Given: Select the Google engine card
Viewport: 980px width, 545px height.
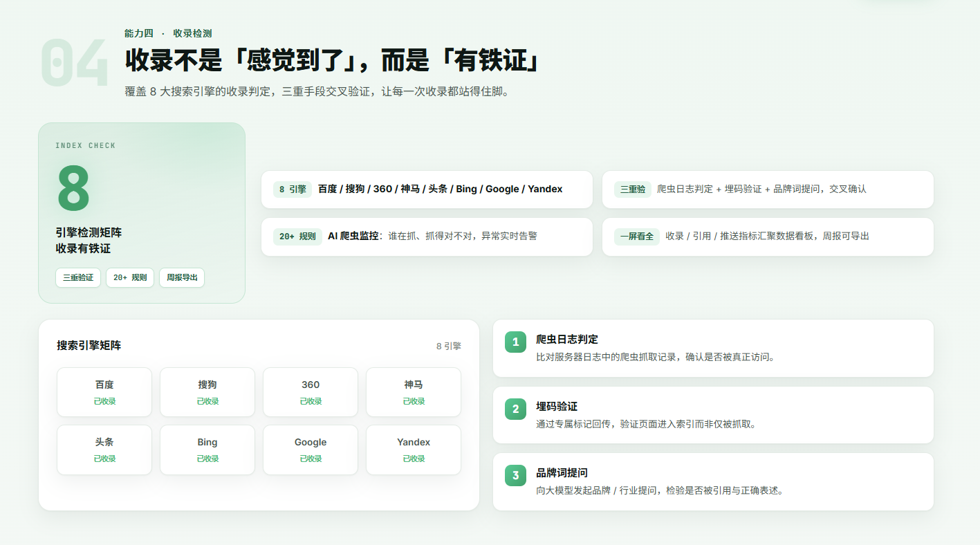Looking at the screenshot, I should click(311, 450).
